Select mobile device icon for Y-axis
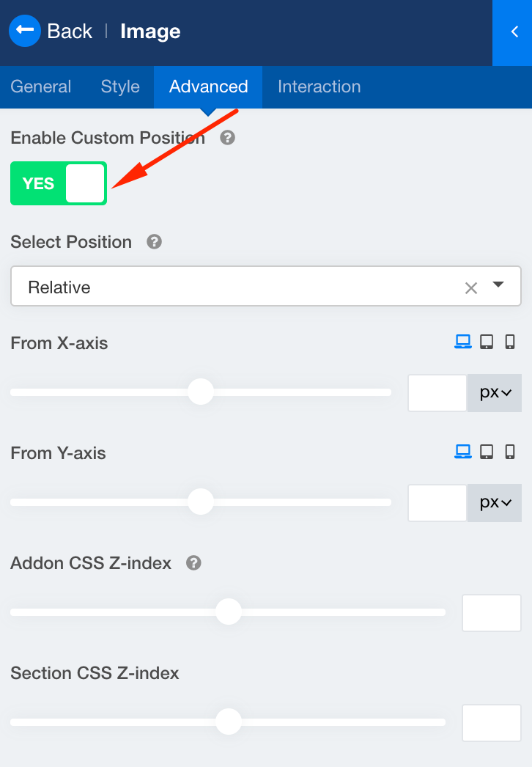The height and width of the screenshot is (767, 532). coord(511,452)
